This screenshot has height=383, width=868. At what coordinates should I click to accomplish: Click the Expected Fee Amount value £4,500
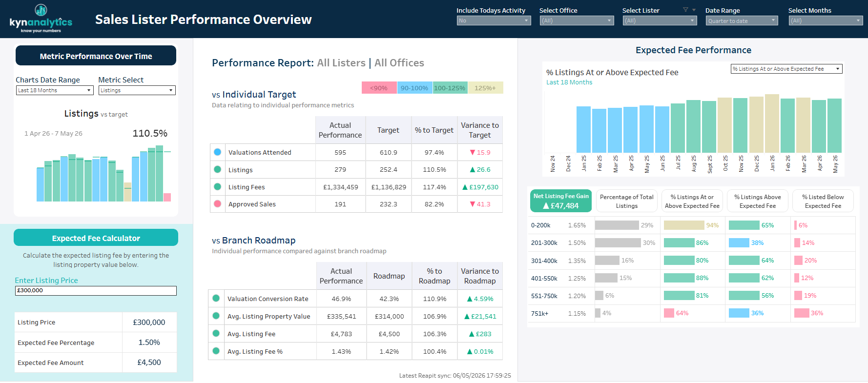click(149, 362)
